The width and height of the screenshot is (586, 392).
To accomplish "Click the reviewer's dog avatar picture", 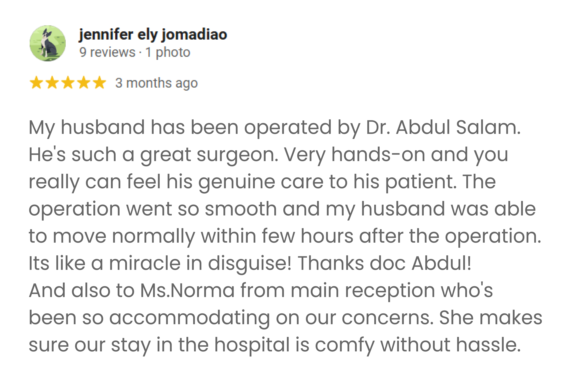I will pos(48,43).
